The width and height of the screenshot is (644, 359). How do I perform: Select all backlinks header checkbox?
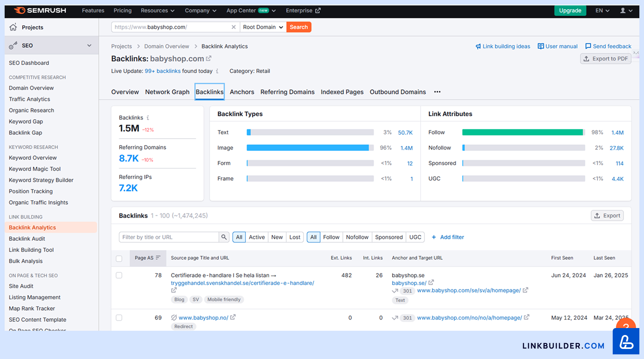coord(119,258)
